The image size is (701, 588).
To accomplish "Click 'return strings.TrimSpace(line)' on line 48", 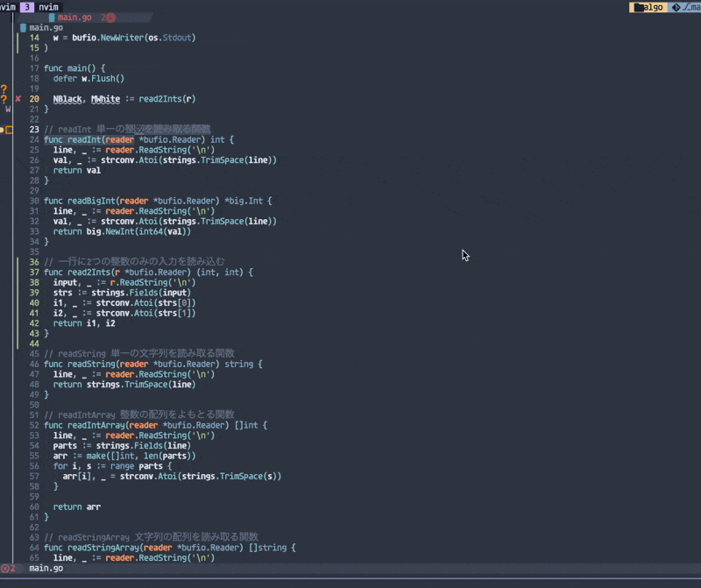I will (x=124, y=385).
